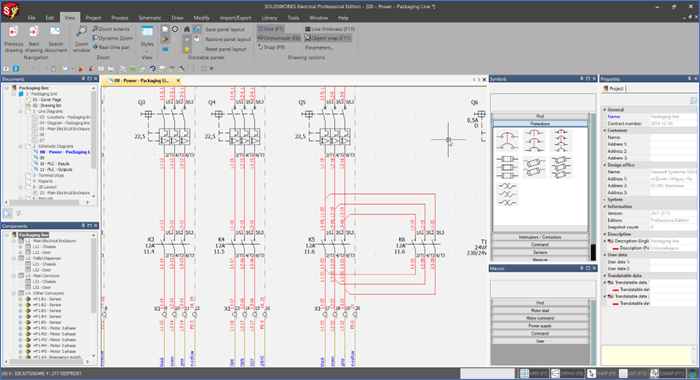Select =F1-S4 - Emergency switch component
The image size is (700, 380).
pos(57,357)
